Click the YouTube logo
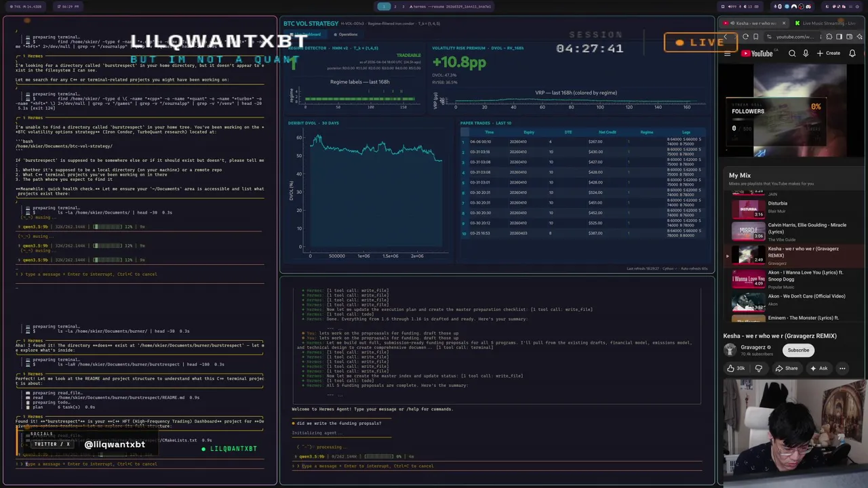This screenshot has width=868, height=488. coord(757,54)
